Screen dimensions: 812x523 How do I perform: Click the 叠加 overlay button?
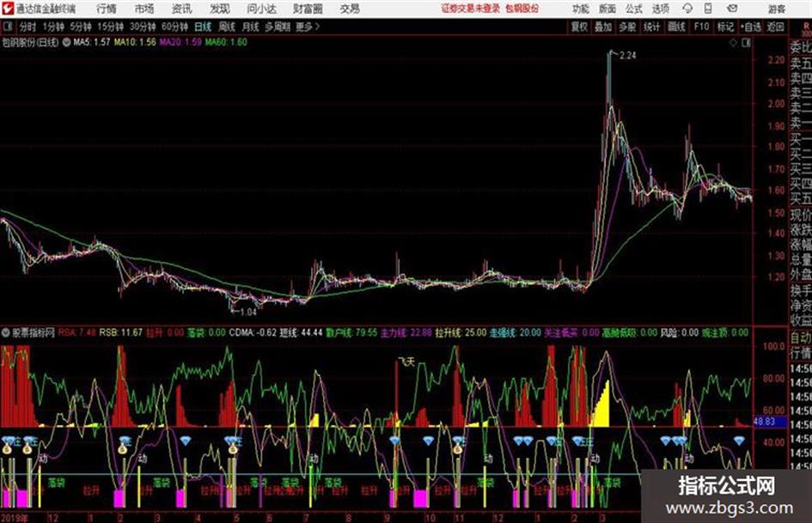point(603,27)
